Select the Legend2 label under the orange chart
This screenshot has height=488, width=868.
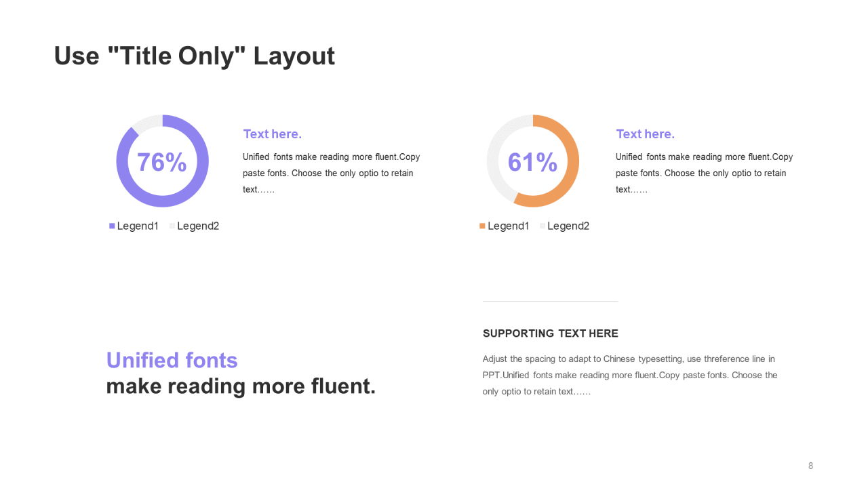[x=568, y=226]
